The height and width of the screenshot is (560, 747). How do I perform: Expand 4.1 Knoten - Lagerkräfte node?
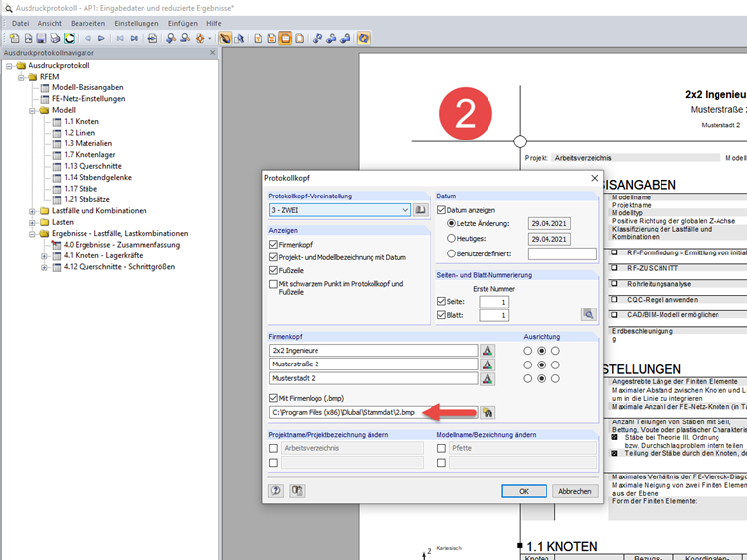tap(44, 256)
